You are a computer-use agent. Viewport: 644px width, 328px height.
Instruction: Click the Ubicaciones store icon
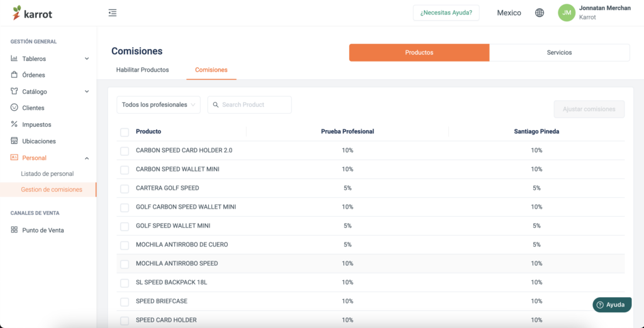(14, 141)
